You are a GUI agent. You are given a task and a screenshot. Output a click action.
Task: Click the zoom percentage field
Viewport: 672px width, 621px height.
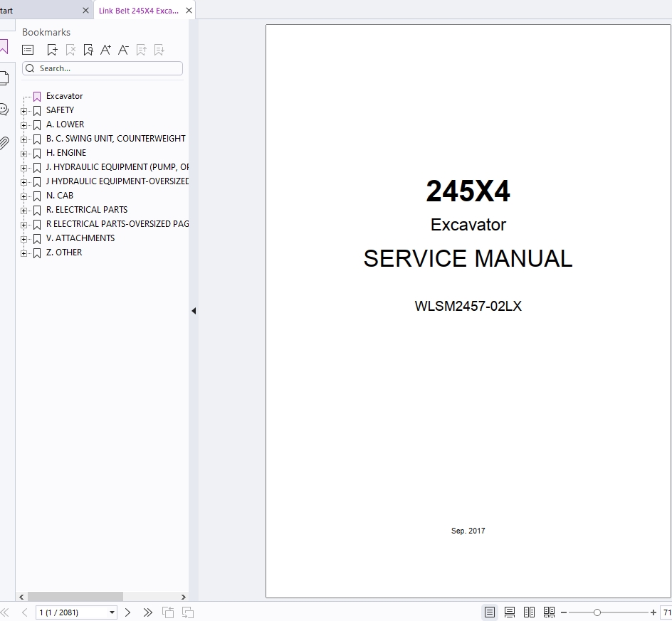(x=666, y=612)
